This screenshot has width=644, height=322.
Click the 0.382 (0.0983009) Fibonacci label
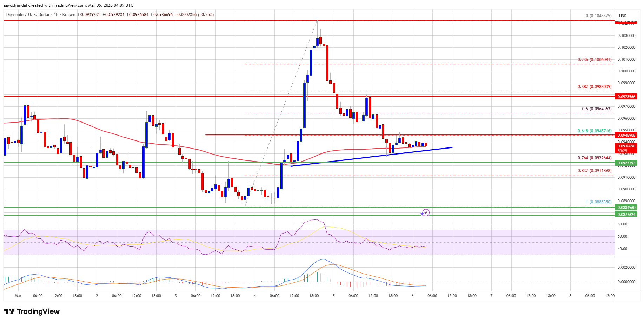(594, 87)
